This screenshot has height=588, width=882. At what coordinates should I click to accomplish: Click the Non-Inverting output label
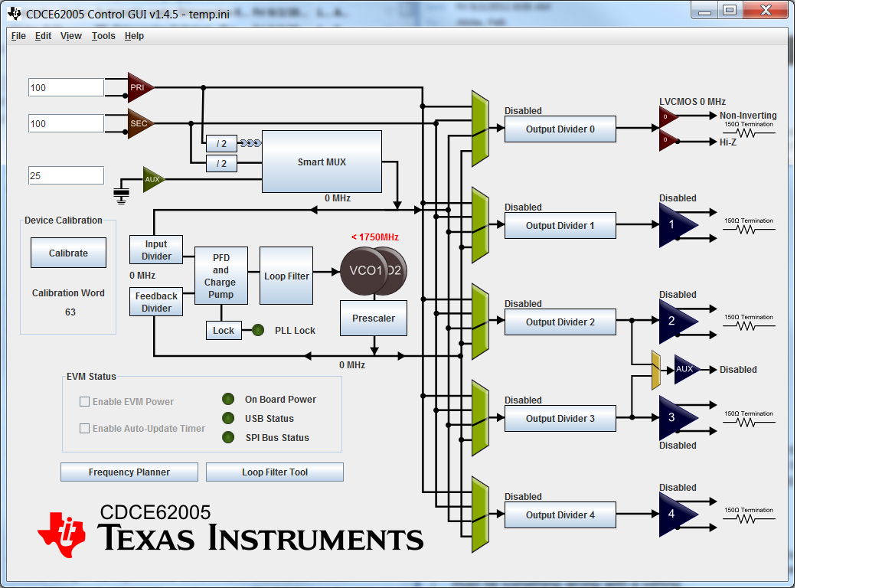[x=747, y=116]
